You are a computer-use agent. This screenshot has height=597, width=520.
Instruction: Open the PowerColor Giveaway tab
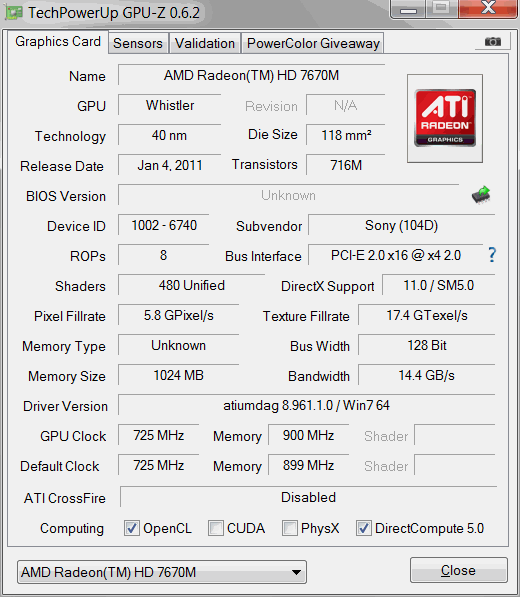[313, 43]
